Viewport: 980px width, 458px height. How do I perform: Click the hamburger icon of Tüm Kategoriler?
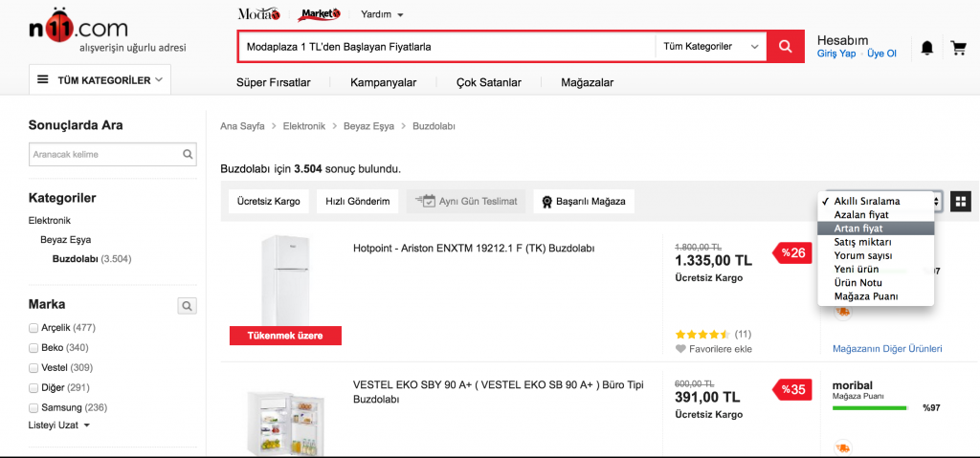coord(43,80)
